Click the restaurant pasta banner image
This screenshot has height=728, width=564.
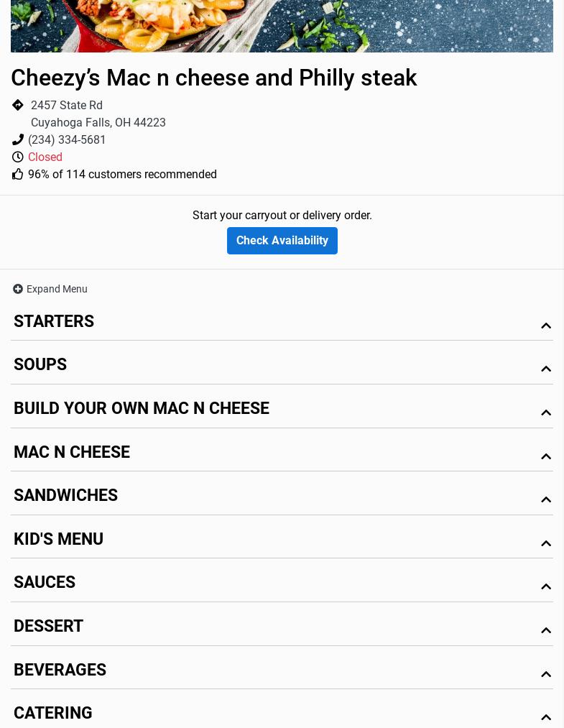coord(282,26)
